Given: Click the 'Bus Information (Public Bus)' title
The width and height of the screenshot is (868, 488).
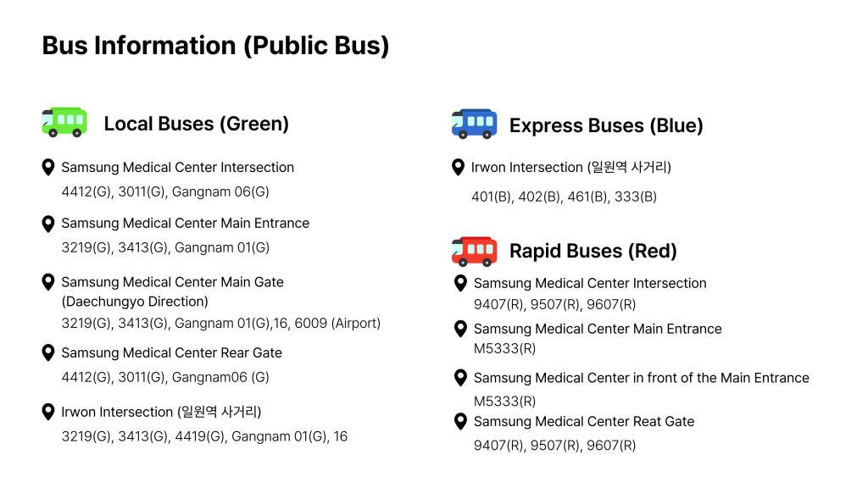Looking at the screenshot, I should click(x=215, y=45).
